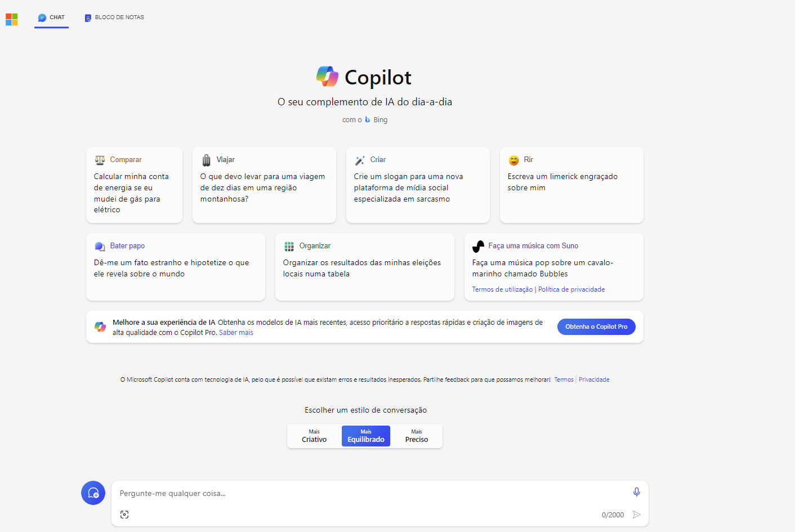The height and width of the screenshot is (532, 795).
Task: Open the Microsoft apps grid icon
Action: pos(11,19)
